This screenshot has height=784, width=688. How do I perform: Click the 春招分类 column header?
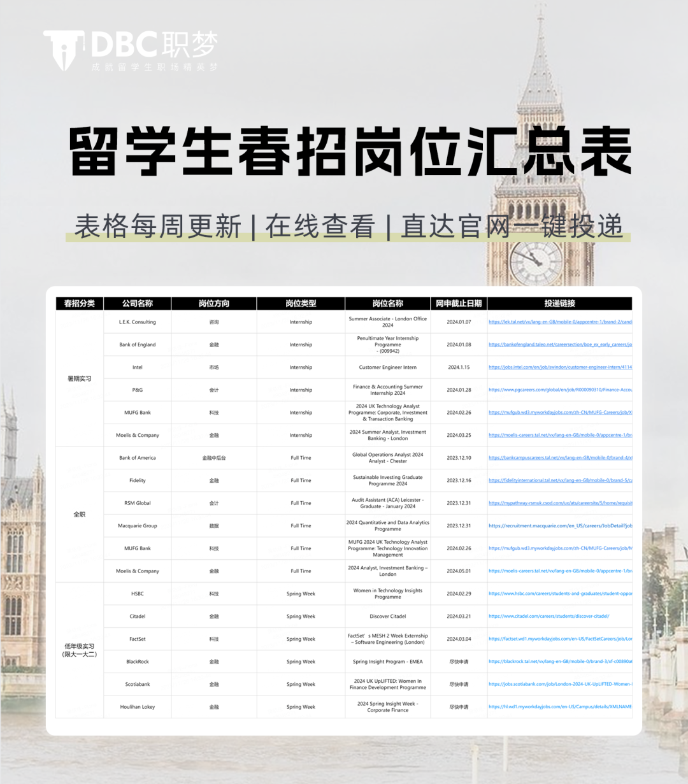pos(80,304)
